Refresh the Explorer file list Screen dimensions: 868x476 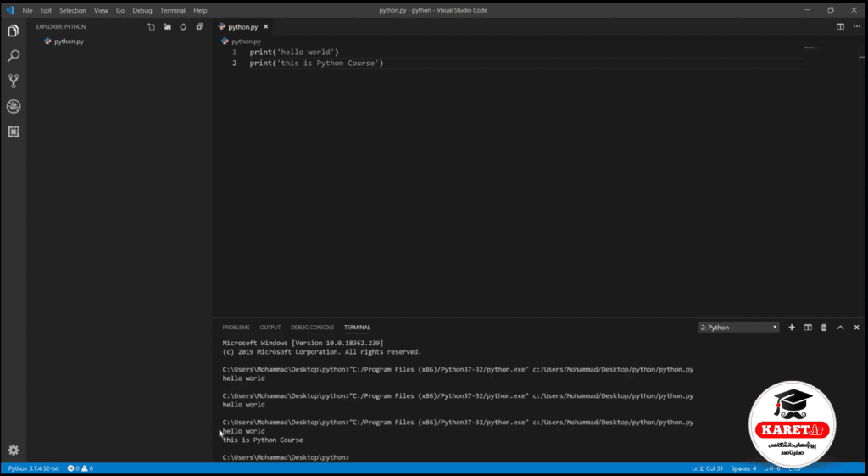pyautogui.click(x=183, y=26)
